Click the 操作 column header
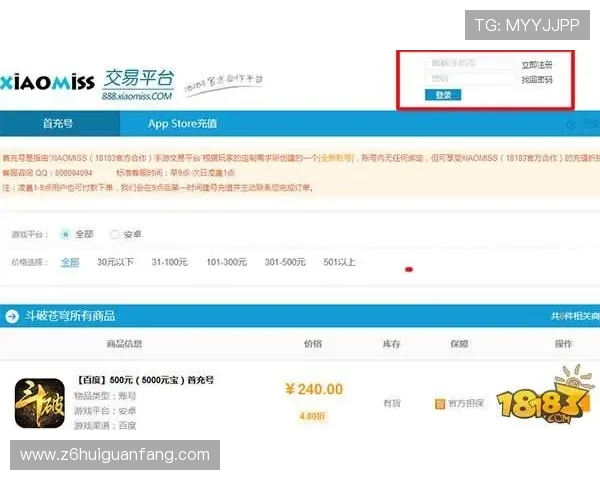 [563, 343]
